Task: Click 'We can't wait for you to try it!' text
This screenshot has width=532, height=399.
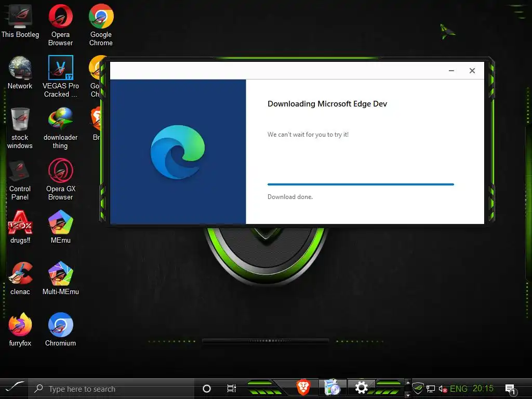Action: [308, 135]
